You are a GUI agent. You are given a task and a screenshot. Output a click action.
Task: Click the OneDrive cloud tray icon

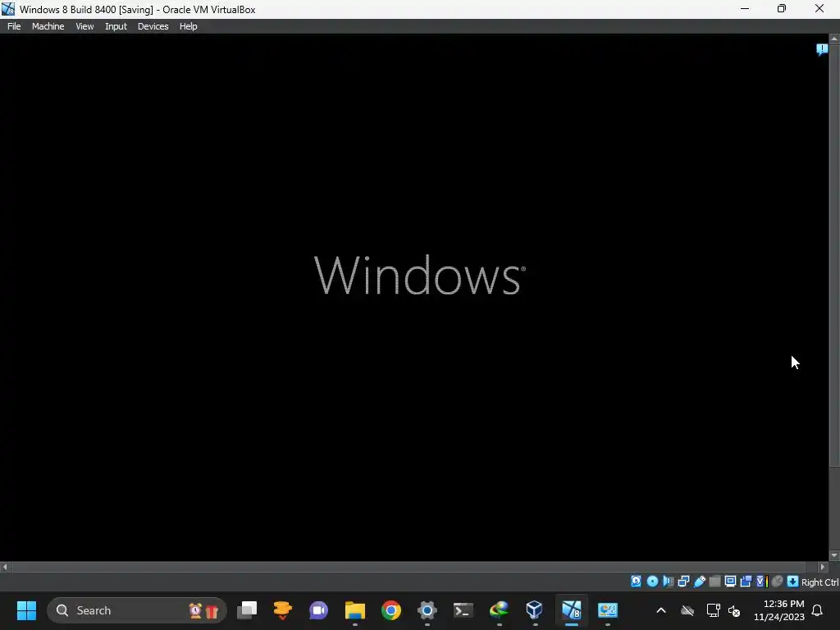tap(687, 610)
